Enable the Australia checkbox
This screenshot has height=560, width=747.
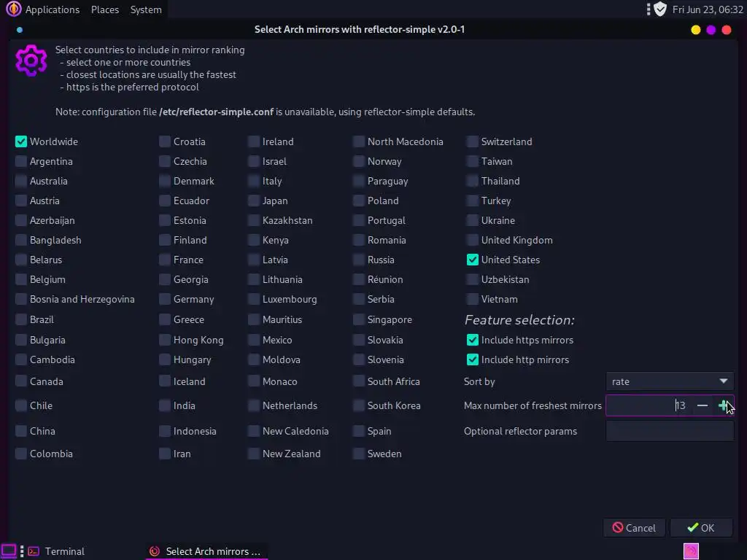point(21,181)
